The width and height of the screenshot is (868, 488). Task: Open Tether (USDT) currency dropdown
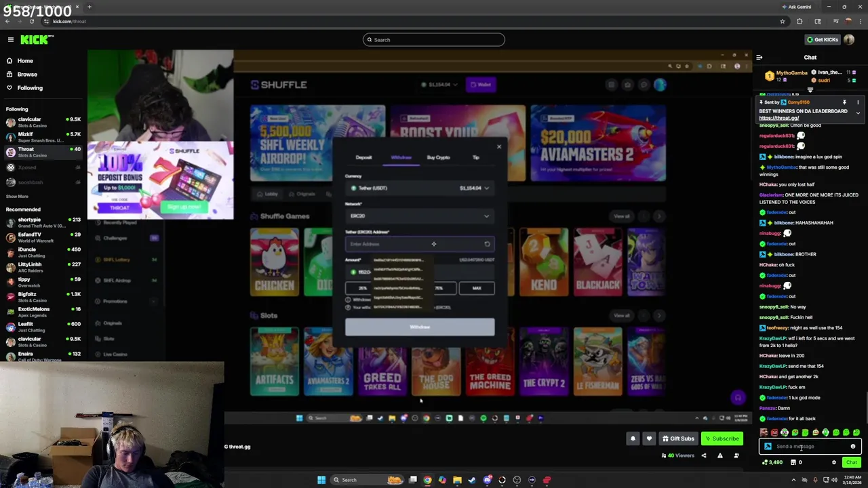coord(420,188)
